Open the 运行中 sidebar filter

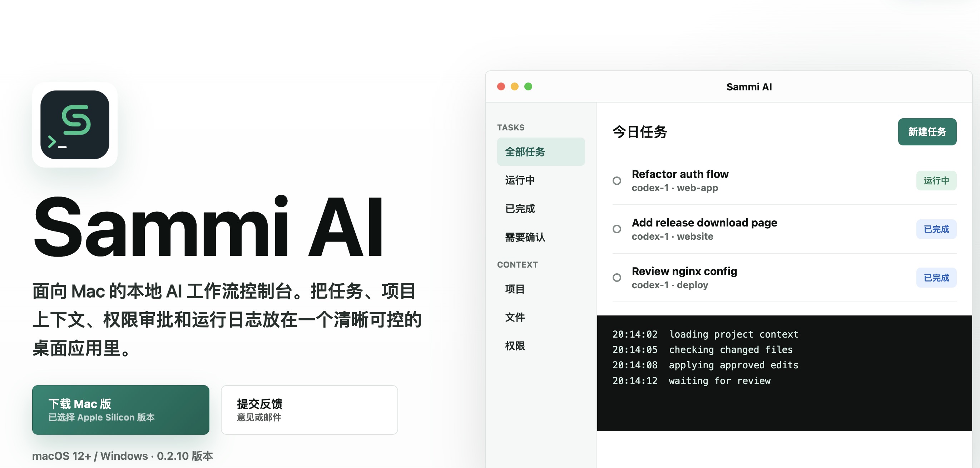coord(541,180)
